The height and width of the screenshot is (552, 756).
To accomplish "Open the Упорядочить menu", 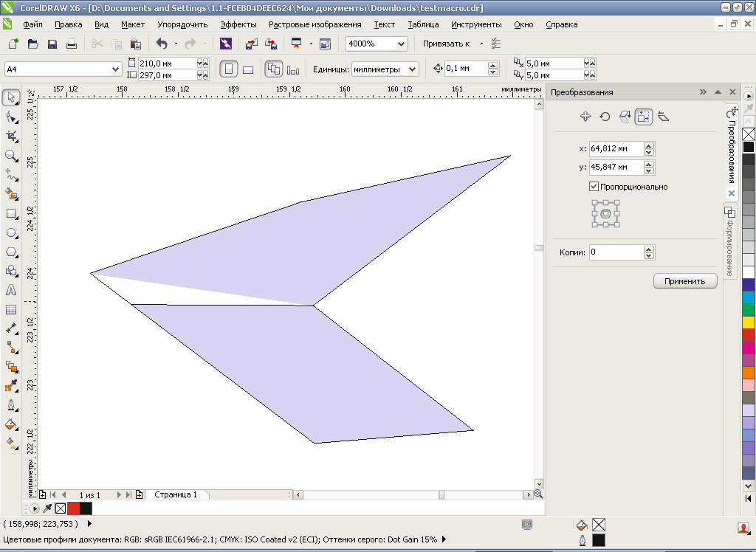I will click(x=182, y=24).
